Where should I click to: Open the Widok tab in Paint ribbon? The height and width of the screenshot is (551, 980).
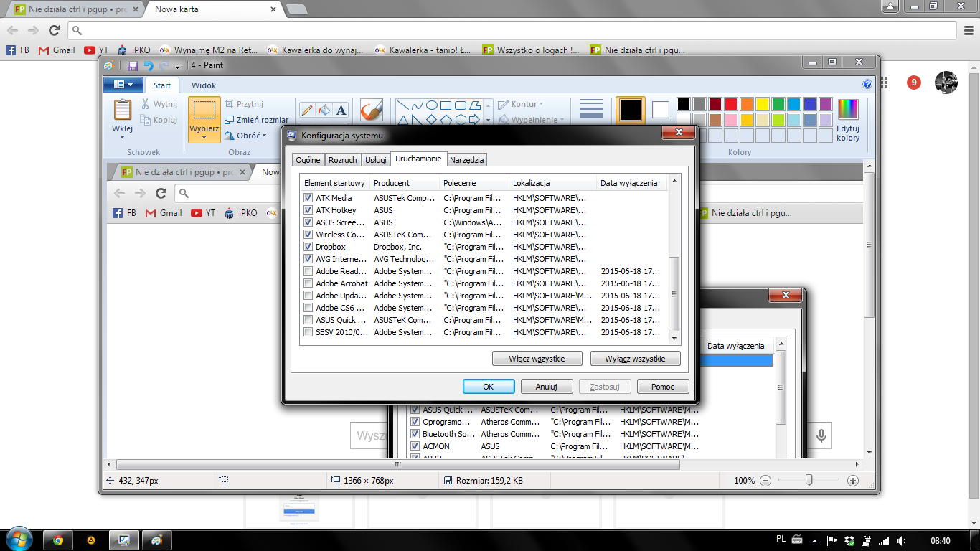[203, 85]
